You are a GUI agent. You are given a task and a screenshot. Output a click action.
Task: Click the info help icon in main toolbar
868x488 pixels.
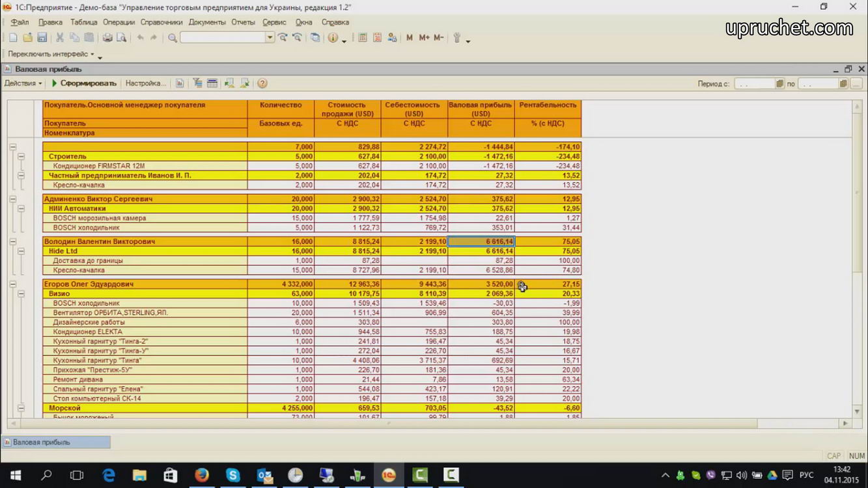click(x=333, y=38)
